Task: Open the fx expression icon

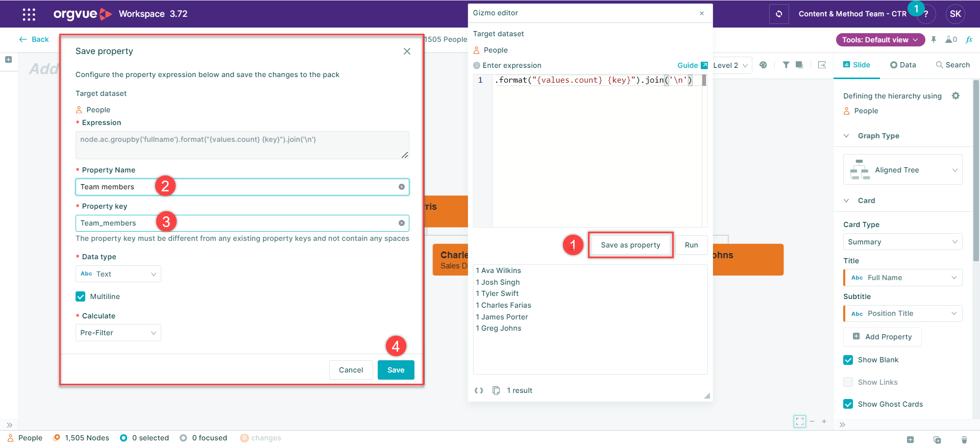Action: pyautogui.click(x=969, y=39)
